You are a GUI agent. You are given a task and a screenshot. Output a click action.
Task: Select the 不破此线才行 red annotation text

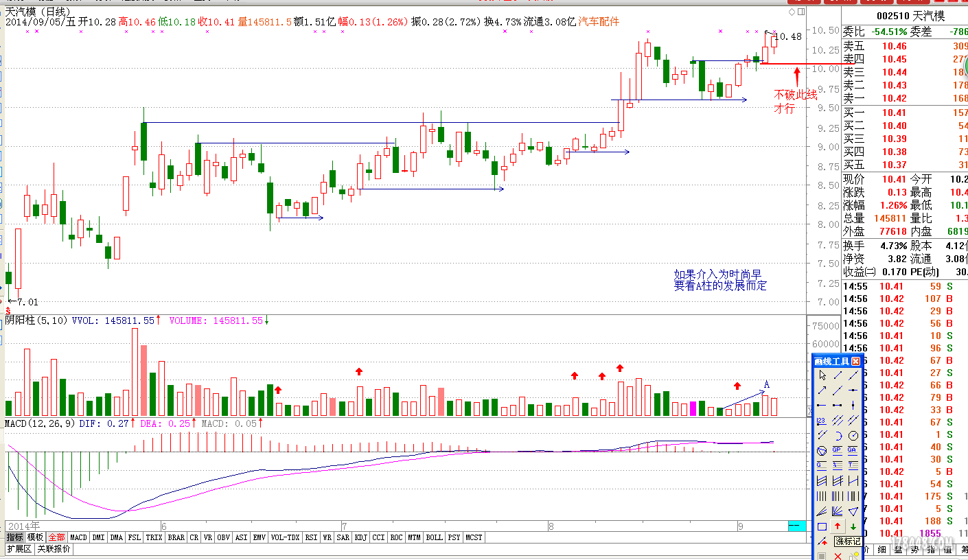796,101
